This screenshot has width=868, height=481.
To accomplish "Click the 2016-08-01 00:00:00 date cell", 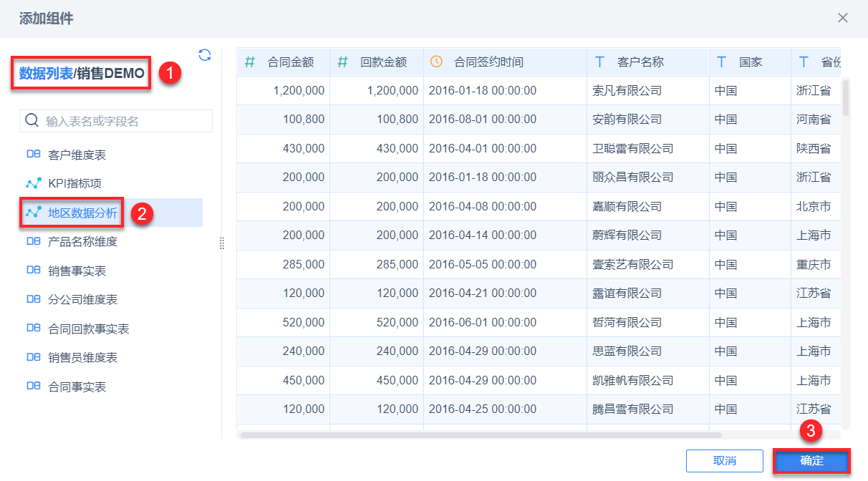I will pos(505,120).
